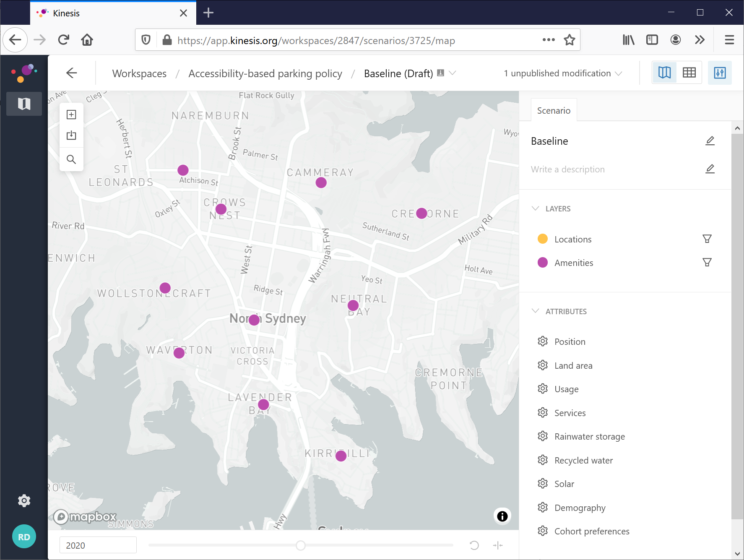The height and width of the screenshot is (560, 744).
Task: Open the RD user avatar menu
Action: (x=24, y=537)
